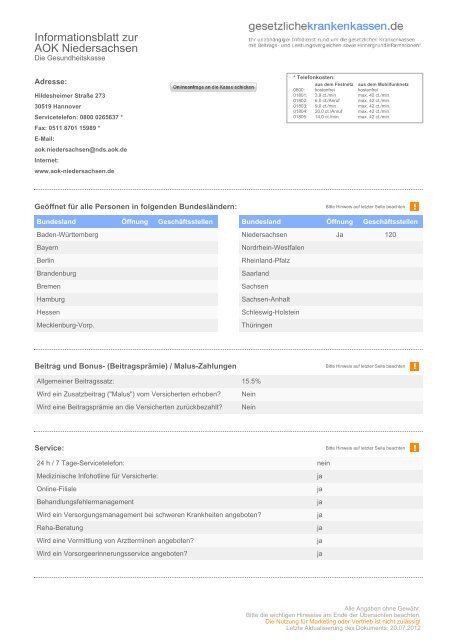Click the Onlineanfrage an die Kasse schicken button

(x=213, y=87)
